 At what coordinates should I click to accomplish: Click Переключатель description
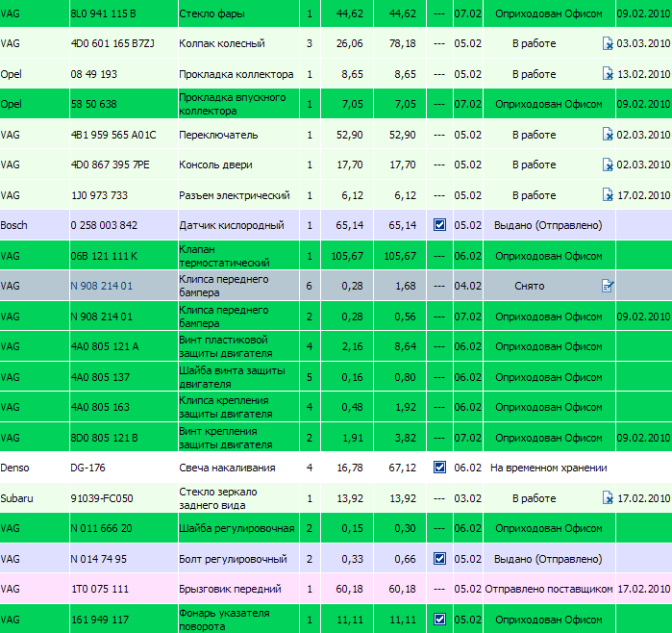coord(218,135)
